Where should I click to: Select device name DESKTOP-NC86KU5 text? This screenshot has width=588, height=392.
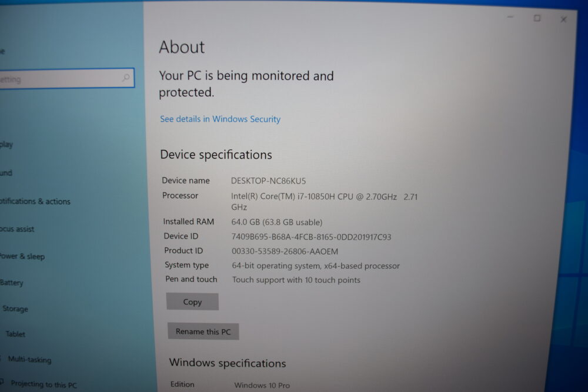[269, 181]
